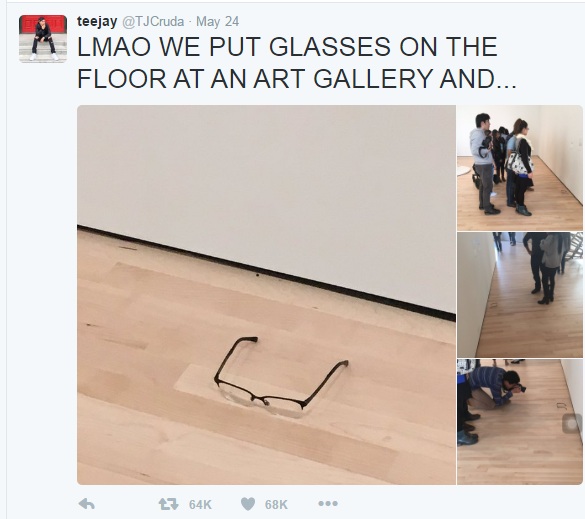The image size is (585, 519).
Task: Open the large glasses on floor photo
Action: coord(266,295)
